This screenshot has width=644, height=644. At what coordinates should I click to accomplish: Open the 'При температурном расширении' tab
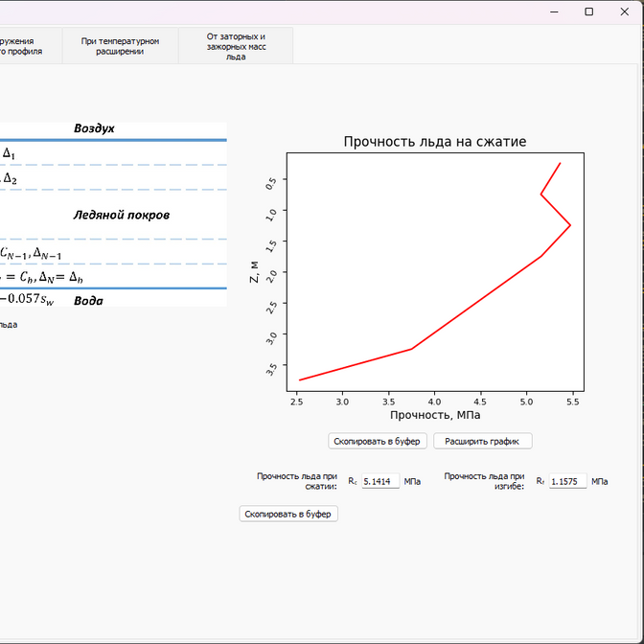pyautogui.click(x=120, y=46)
